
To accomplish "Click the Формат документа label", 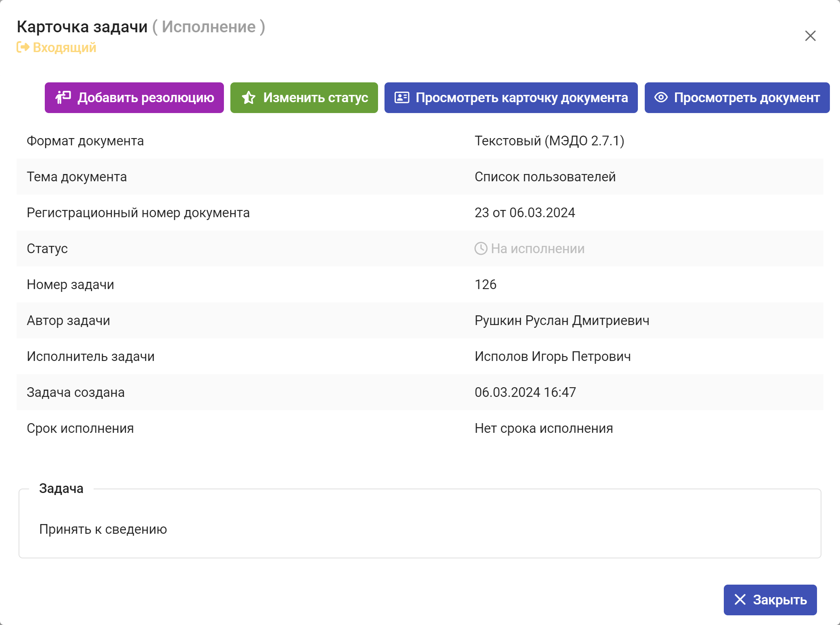I will click(85, 141).
